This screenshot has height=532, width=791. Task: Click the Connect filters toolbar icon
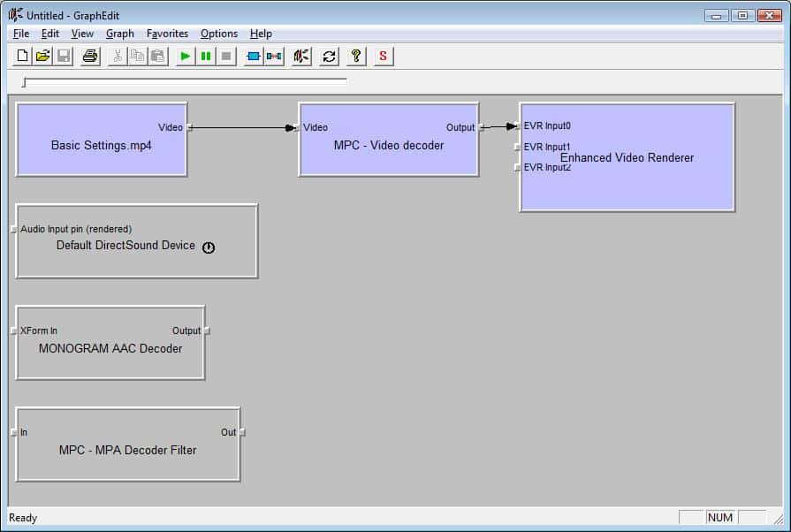274,57
